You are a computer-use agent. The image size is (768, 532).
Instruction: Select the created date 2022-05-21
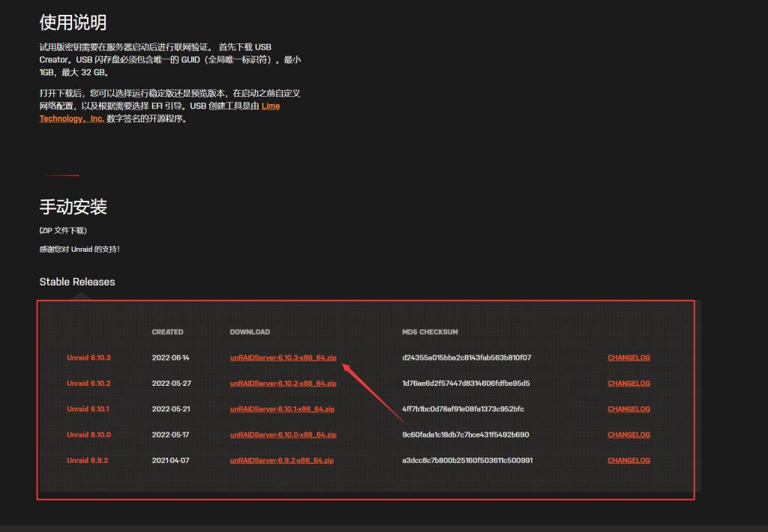[x=171, y=409]
